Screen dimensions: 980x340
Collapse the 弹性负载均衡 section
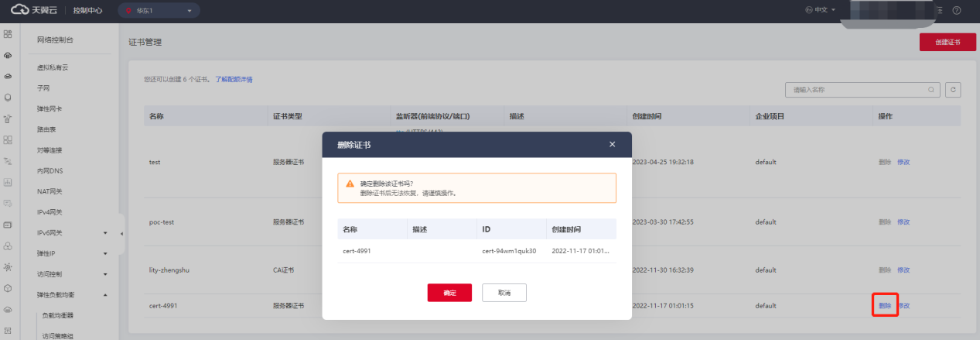pos(105,294)
